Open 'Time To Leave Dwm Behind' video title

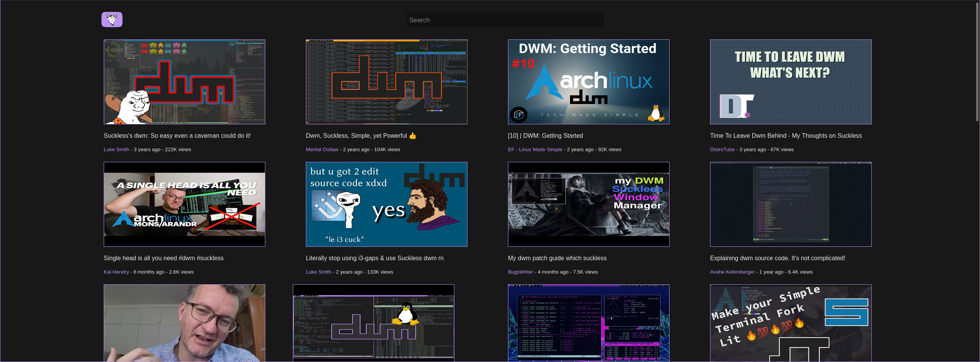(x=786, y=136)
